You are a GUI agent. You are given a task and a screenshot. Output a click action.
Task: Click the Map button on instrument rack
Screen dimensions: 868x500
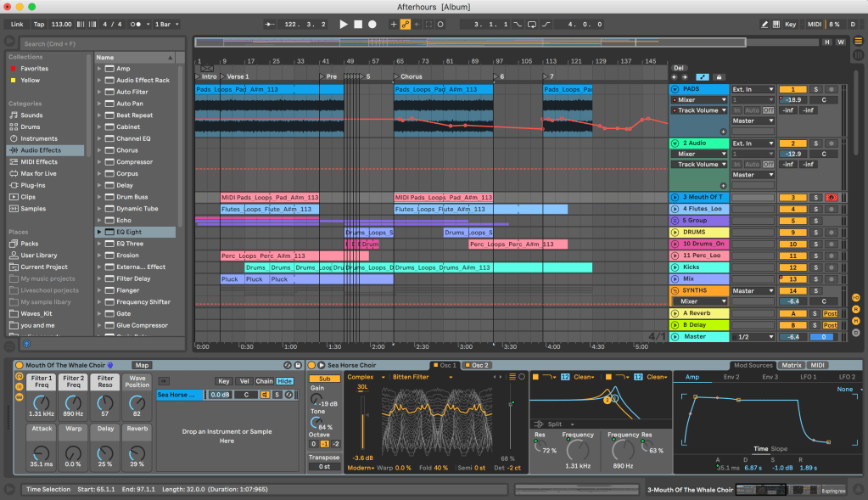click(x=142, y=365)
